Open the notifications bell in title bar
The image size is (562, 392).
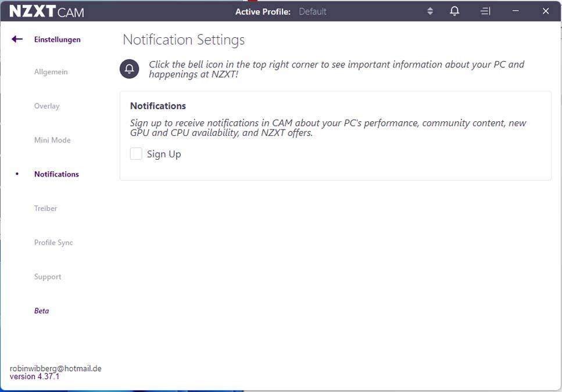[x=454, y=11]
